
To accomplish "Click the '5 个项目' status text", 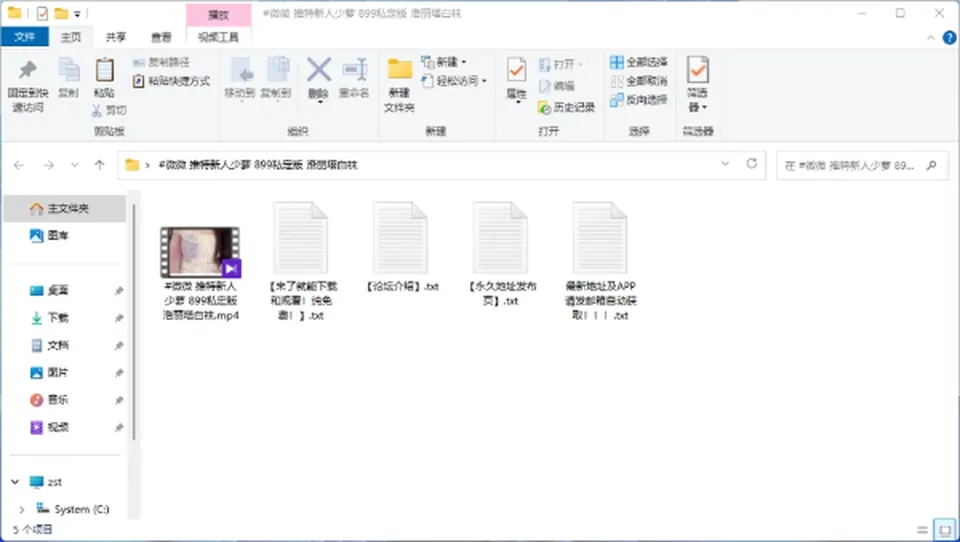I will pyautogui.click(x=32, y=530).
